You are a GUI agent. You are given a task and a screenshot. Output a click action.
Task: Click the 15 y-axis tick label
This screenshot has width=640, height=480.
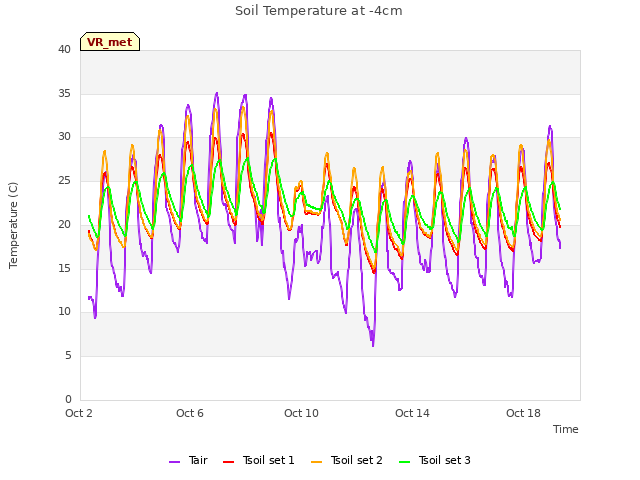pyautogui.click(x=64, y=268)
